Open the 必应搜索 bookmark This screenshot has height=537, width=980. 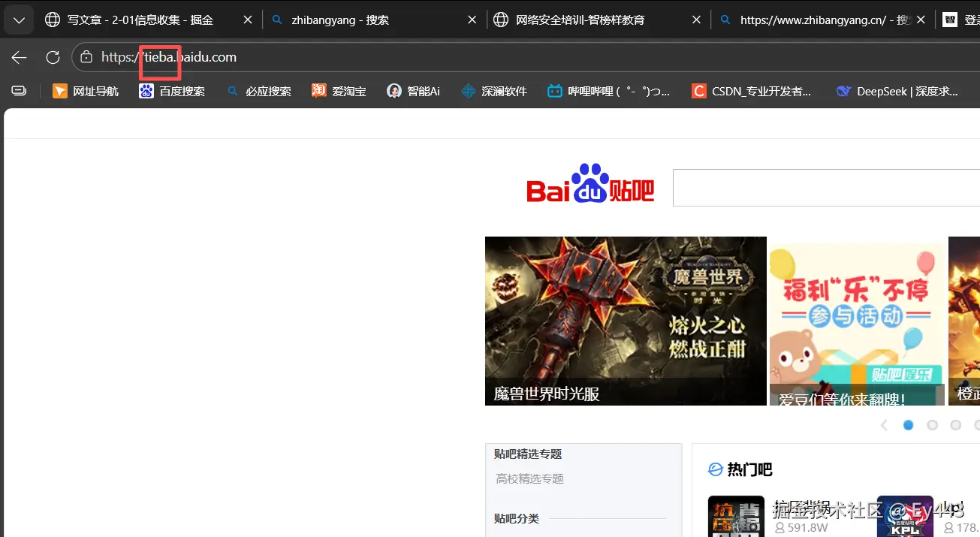click(x=258, y=91)
